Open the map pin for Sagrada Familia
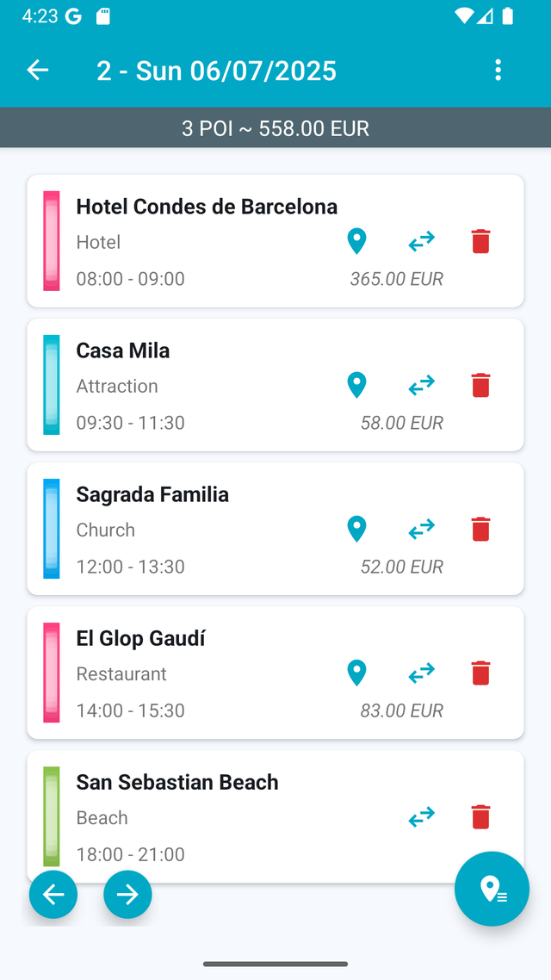The width and height of the screenshot is (551, 980). point(357,529)
